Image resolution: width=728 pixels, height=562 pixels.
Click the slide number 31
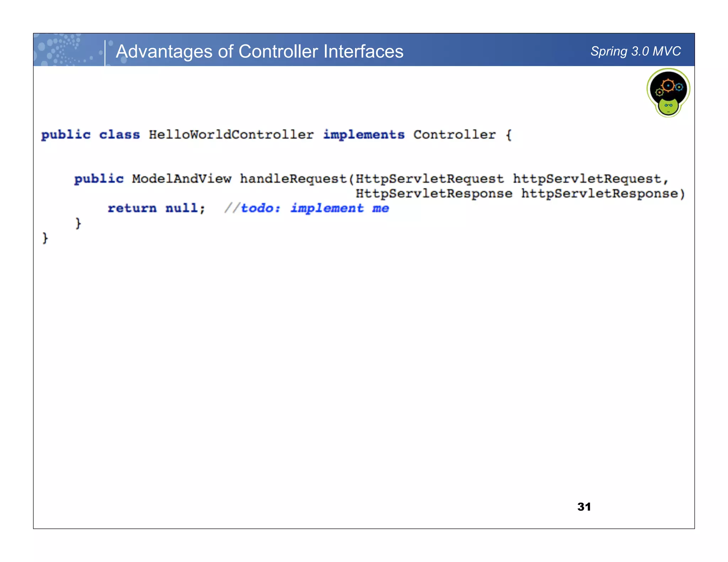click(584, 507)
